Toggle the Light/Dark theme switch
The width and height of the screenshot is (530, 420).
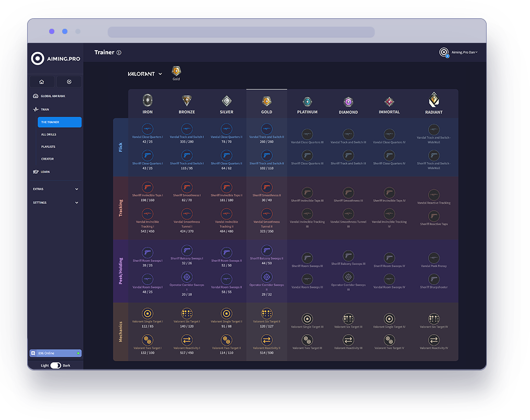(55, 366)
